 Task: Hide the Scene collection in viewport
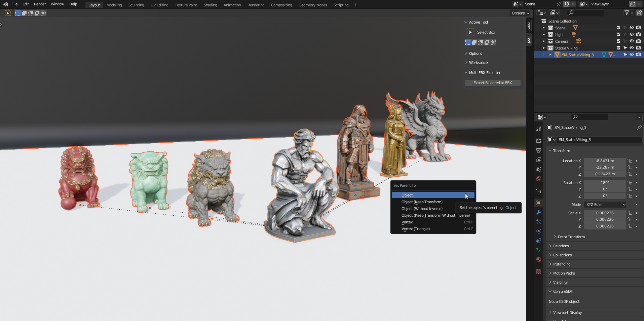[632, 28]
